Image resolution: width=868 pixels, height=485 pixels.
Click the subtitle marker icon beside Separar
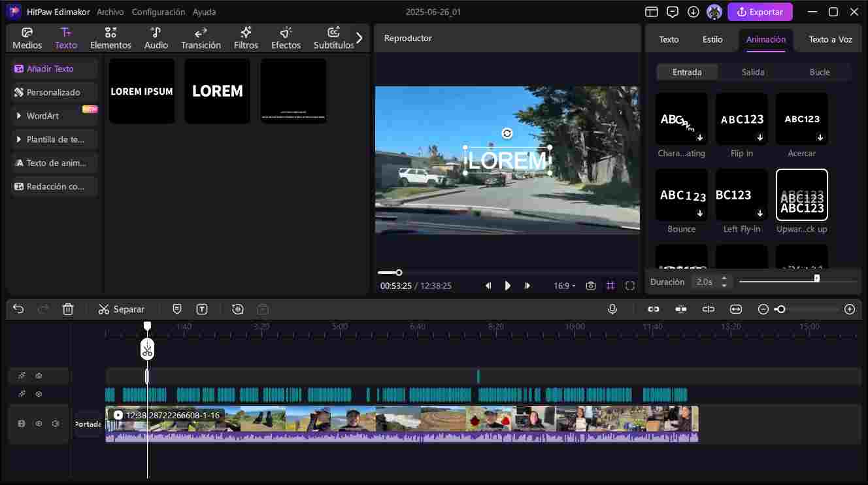coord(177,309)
